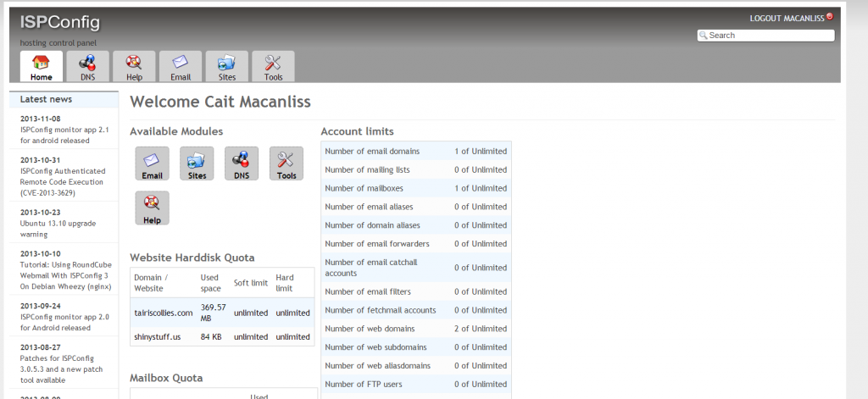Select the tairiscollies.com domain cell
The height and width of the screenshot is (399, 868).
coord(164,313)
